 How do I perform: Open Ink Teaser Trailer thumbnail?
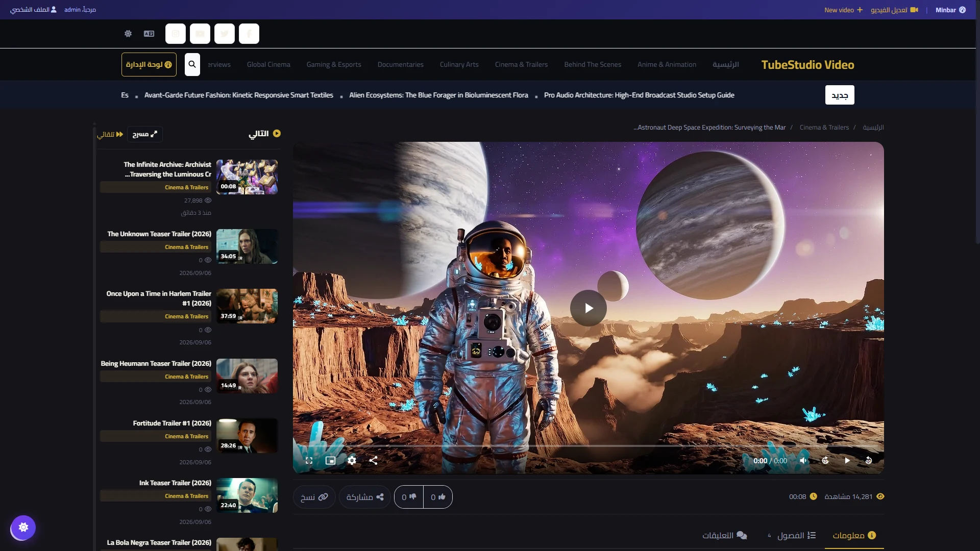tap(247, 495)
